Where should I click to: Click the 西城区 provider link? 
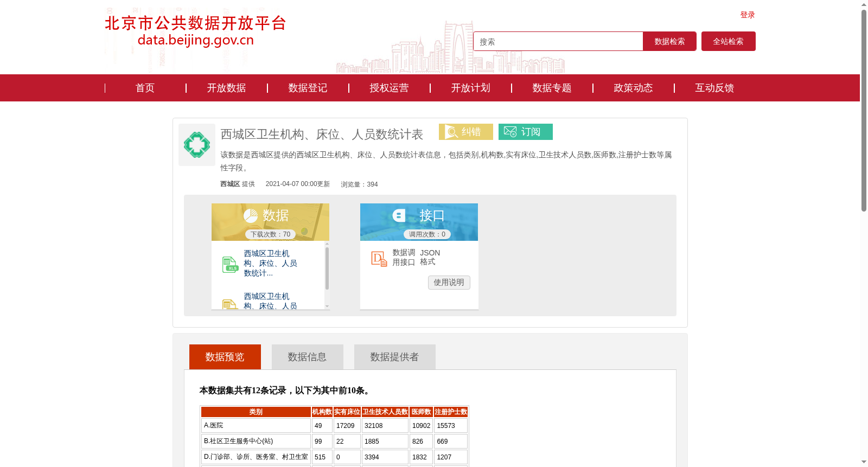point(230,184)
